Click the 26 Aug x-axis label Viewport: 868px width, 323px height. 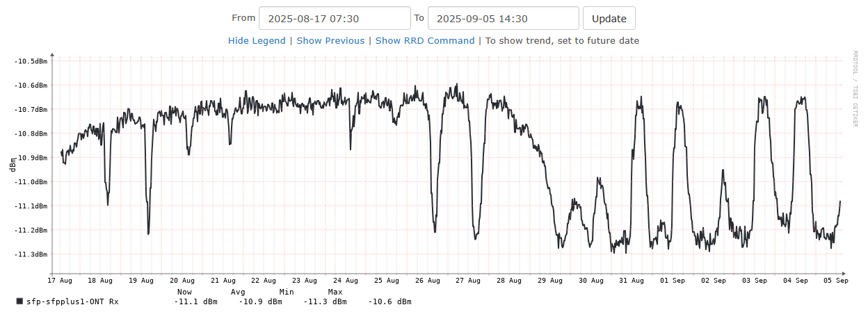pyautogui.click(x=428, y=281)
